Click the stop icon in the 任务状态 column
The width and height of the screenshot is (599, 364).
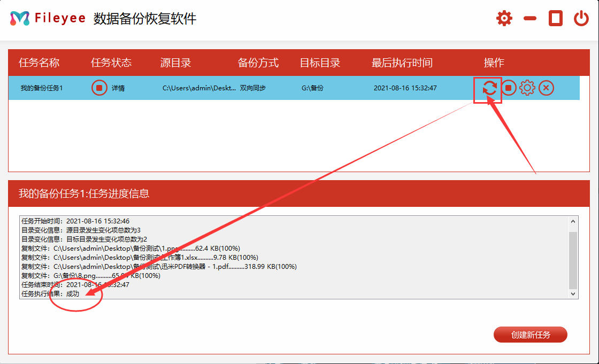(99, 88)
